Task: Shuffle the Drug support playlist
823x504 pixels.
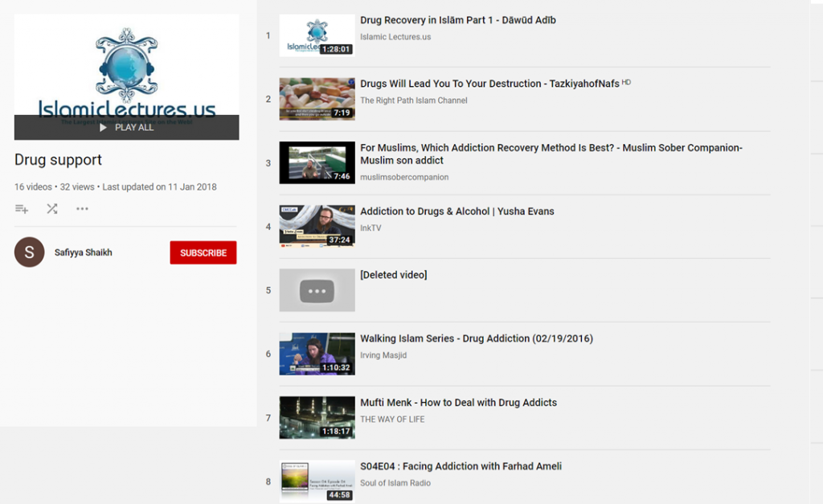Action: (52, 209)
